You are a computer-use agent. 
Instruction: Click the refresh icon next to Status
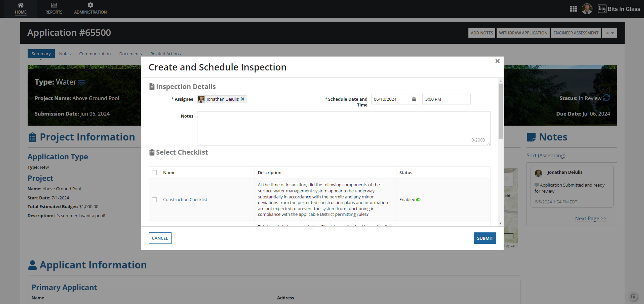pyautogui.click(x=606, y=98)
